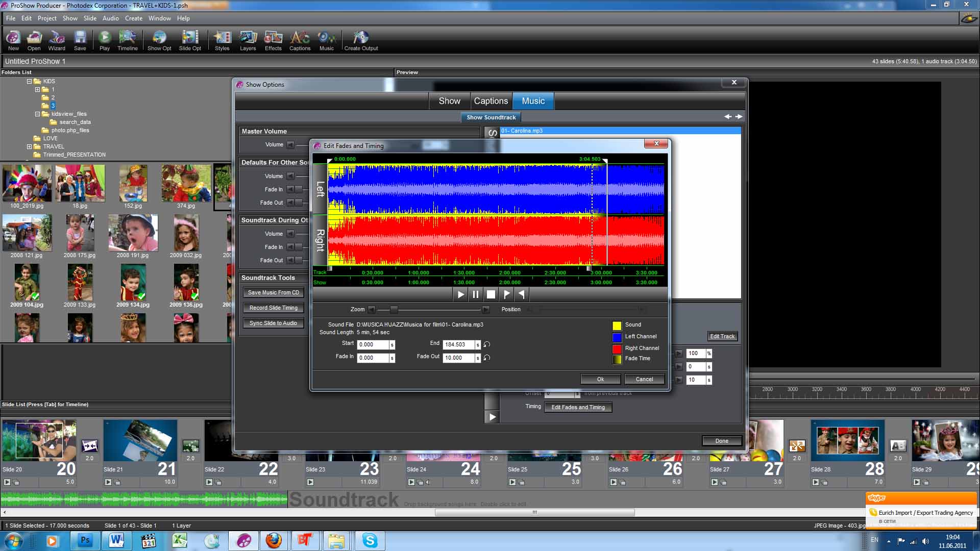This screenshot has width=980, height=551.
Task: Click the set start marker flag button
Action: click(x=506, y=294)
